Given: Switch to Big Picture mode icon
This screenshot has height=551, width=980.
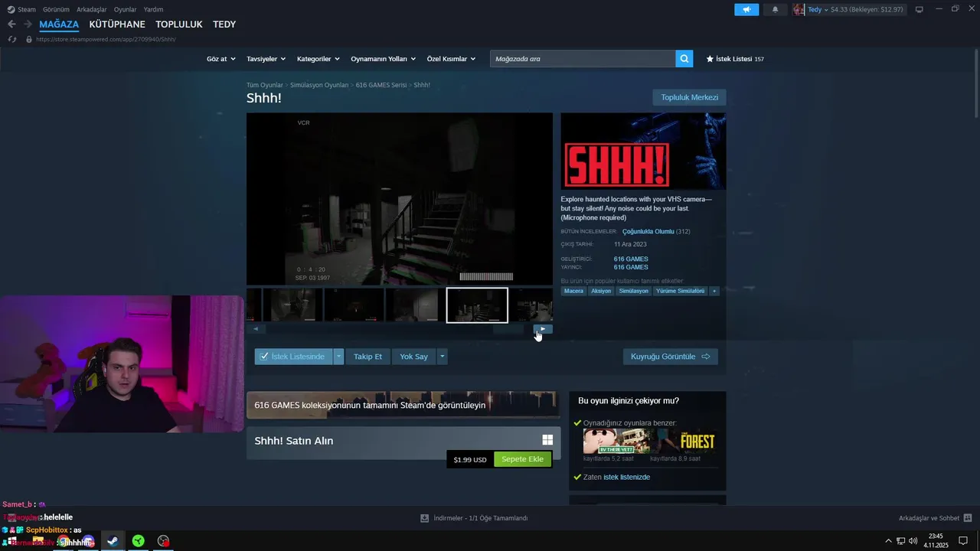Looking at the screenshot, I should (920, 9).
